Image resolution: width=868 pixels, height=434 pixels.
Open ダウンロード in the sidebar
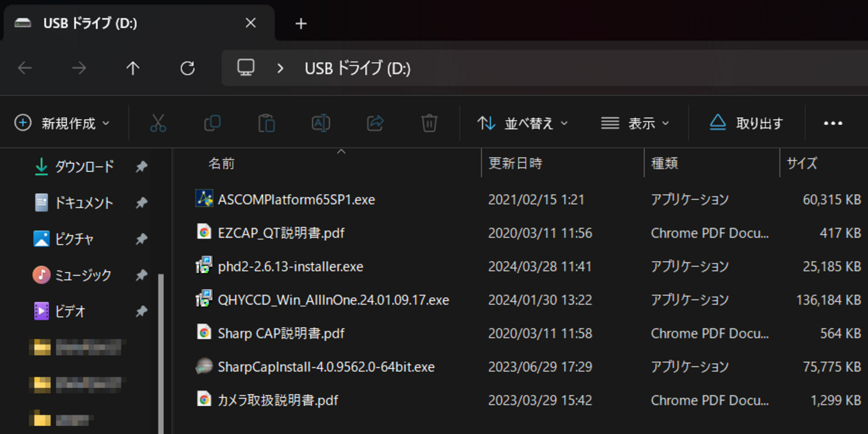[x=84, y=167]
